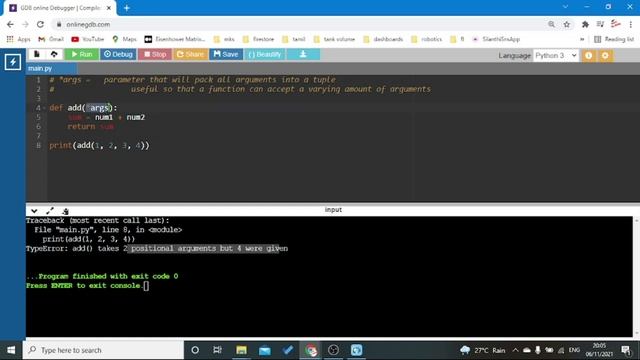This screenshot has width=640, height=360.
Task: Show hidden system tray icons chevron
Action: (515, 350)
